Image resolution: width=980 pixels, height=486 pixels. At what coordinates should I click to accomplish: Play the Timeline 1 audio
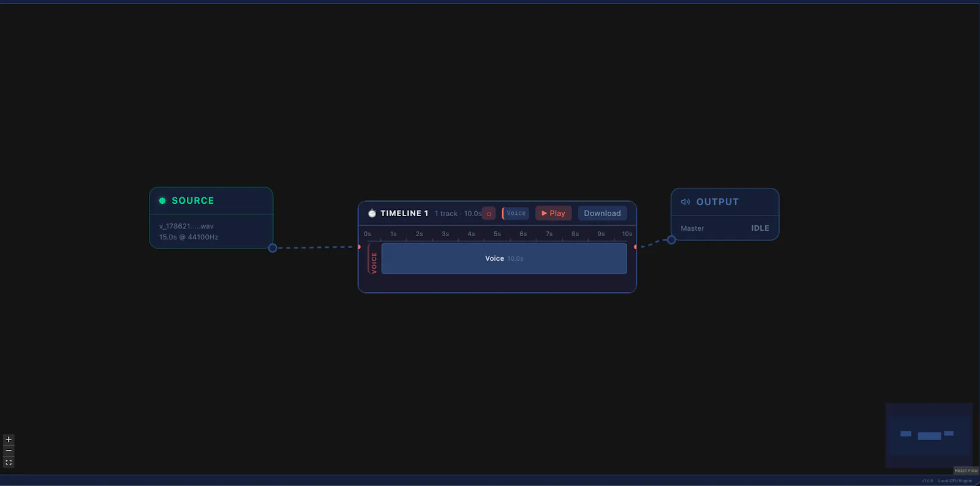click(553, 213)
